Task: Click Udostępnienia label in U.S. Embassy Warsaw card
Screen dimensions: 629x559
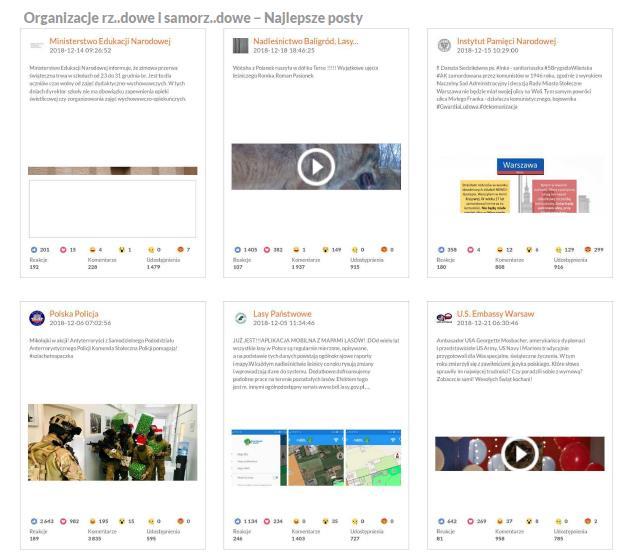Action: [570, 531]
